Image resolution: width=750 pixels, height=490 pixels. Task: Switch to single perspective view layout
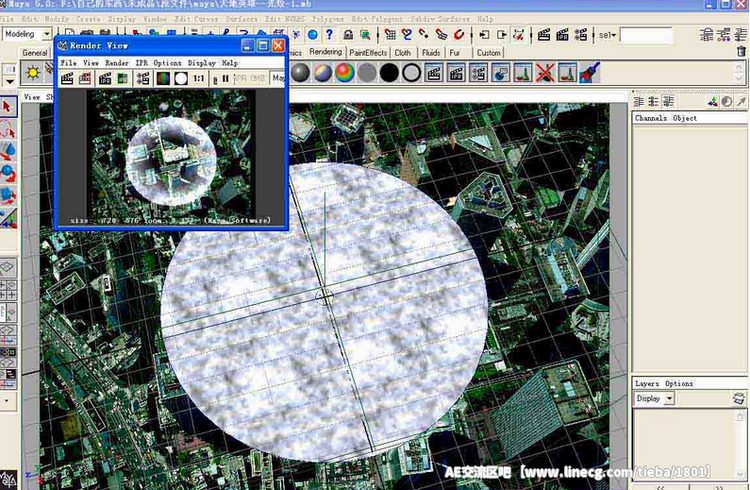pos(8,268)
